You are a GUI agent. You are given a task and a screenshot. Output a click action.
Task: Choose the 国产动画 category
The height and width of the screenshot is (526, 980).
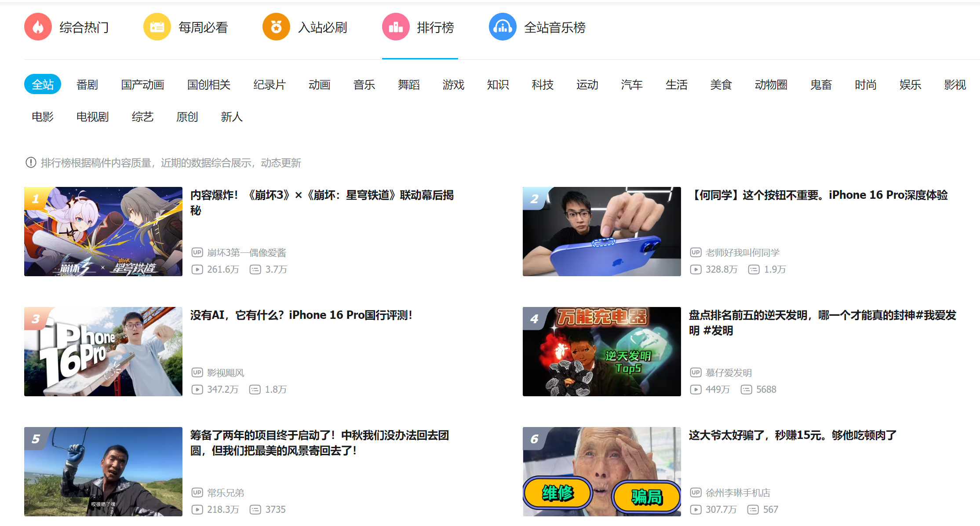[142, 84]
